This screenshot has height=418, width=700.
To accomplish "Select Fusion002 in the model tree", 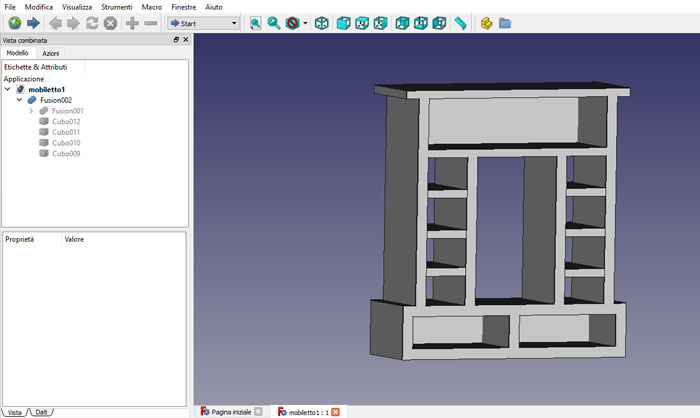I will [56, 100].
